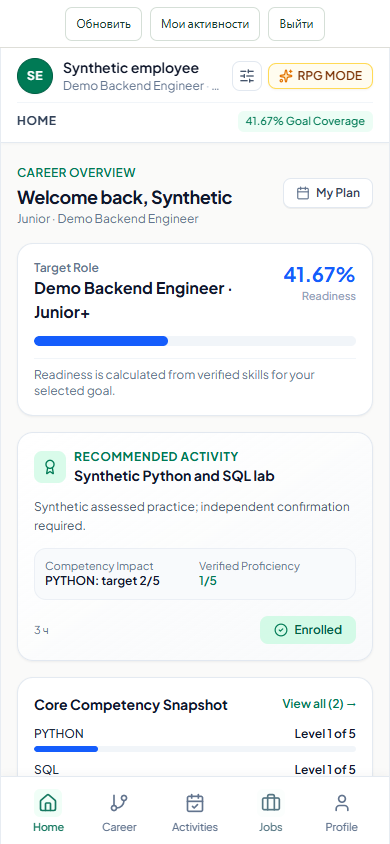
Task: Switch to the Home tab
Action: point(48,811)
